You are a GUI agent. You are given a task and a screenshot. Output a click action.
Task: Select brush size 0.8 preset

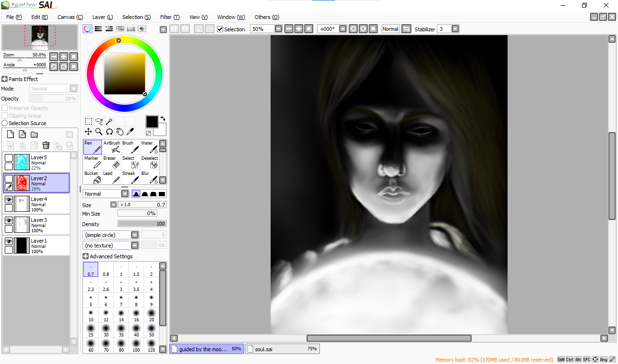[106, 270]
